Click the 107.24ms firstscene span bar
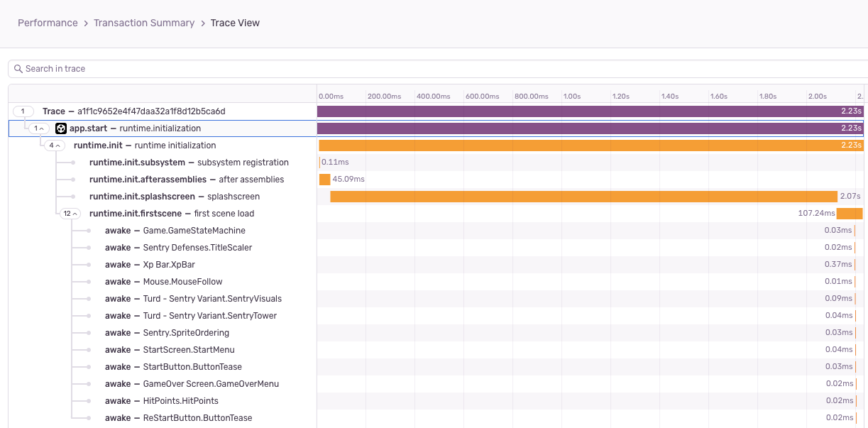Screen dimensions: 868x428 [x=850, y=213]
